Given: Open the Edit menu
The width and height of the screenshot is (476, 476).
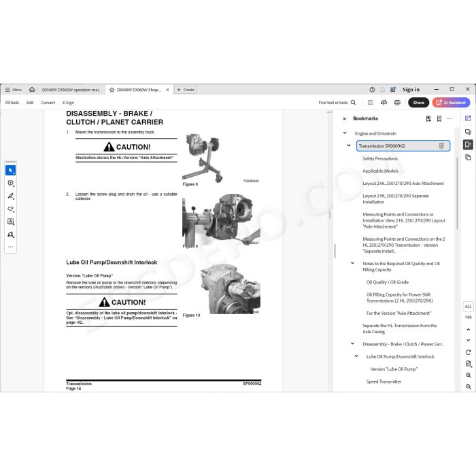Looking at the screenshot, I should 30,103.
